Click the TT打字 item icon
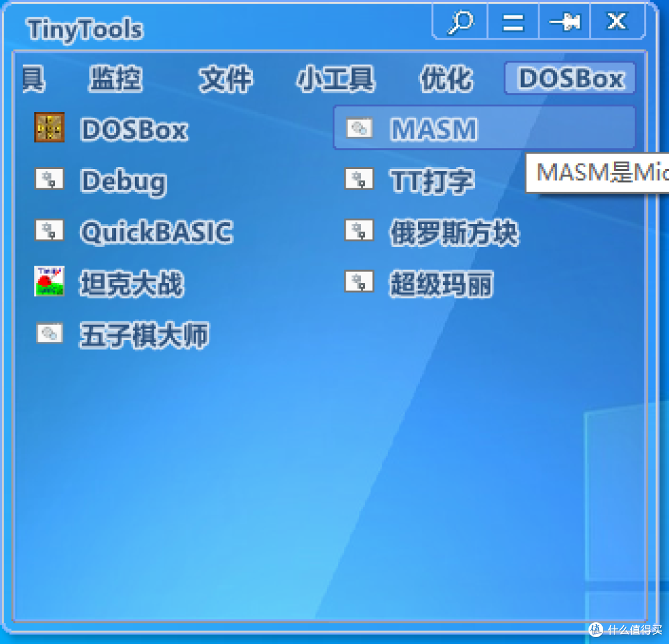Viewport: 669px width, 644px height. (359, 179)
